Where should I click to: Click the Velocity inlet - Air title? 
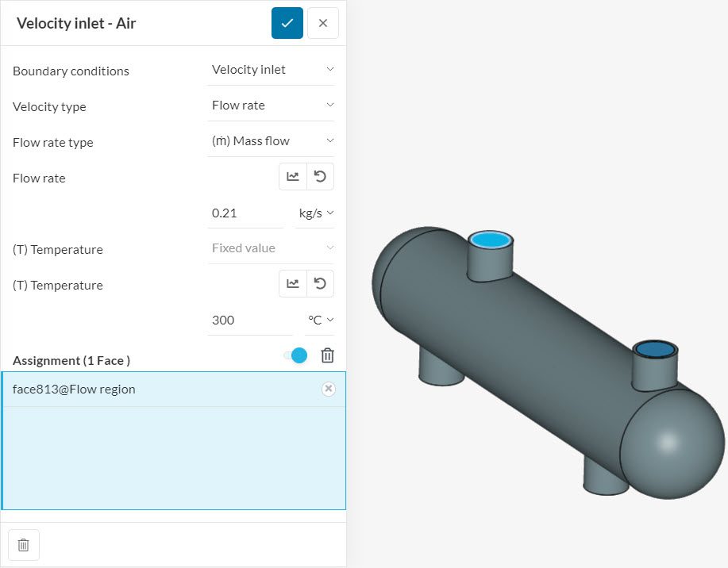point(75,24)
